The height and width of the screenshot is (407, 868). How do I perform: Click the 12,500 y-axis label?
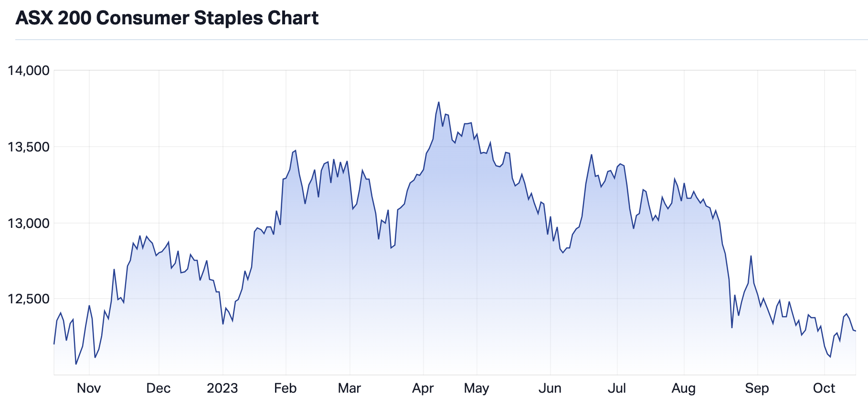29,299
